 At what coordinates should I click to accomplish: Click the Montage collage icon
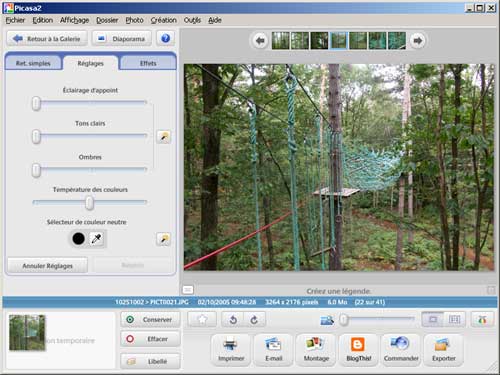316,350
